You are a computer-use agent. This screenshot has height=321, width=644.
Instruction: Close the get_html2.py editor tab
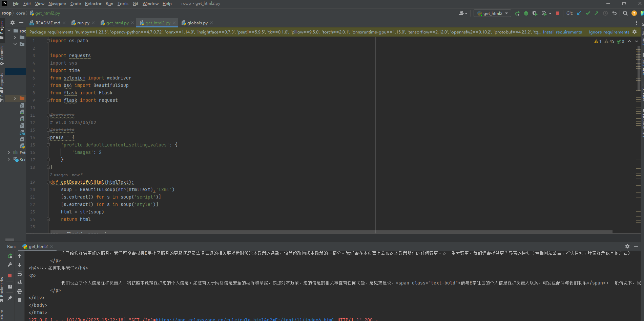pyautogui.click(x=174, y=23)
